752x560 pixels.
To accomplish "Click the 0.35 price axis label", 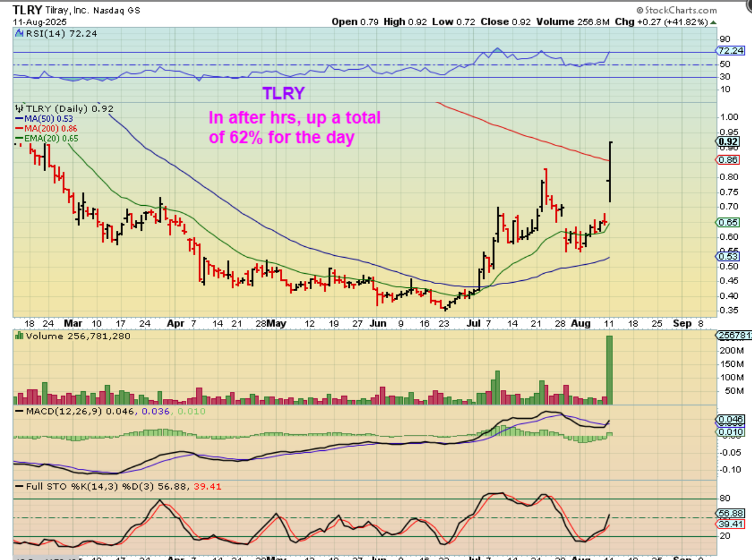I will coord(729,311).
